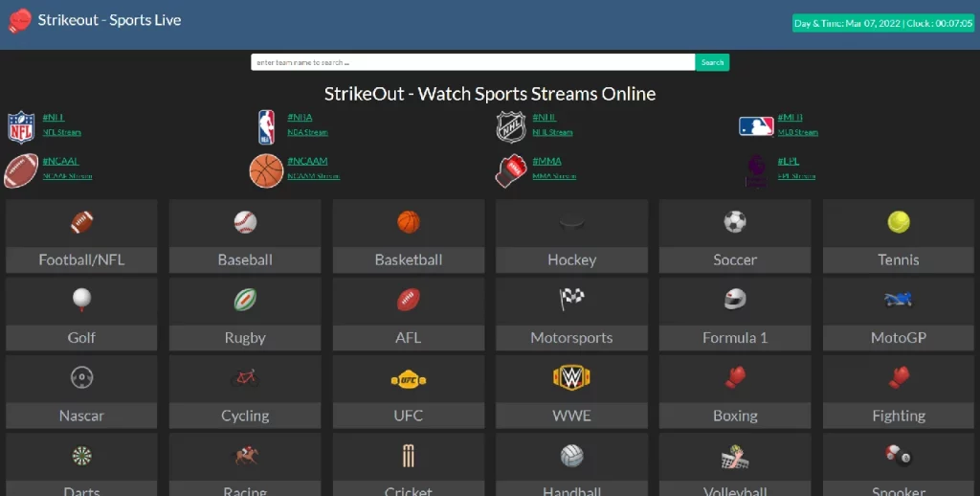Open the #NCAAM link
The width and height of the screenshot is (980, 496).
pyautogui.click(x=307, y=161)
